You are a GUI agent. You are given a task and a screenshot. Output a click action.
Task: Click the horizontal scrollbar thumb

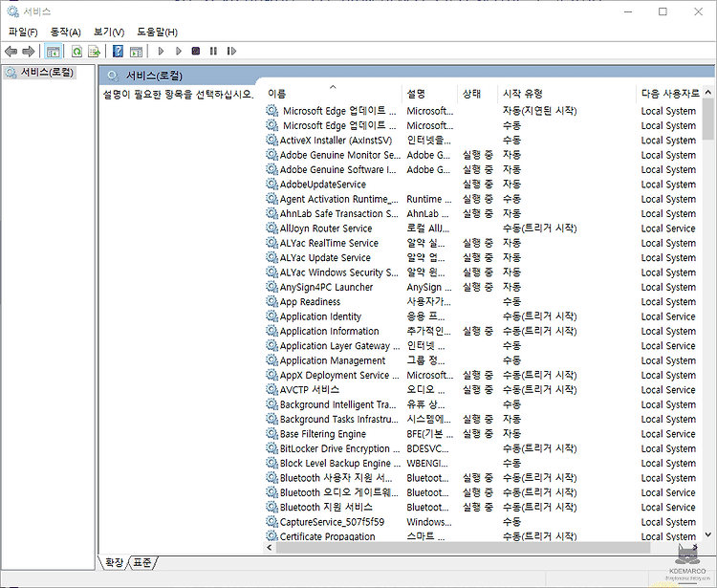point(463,547)
